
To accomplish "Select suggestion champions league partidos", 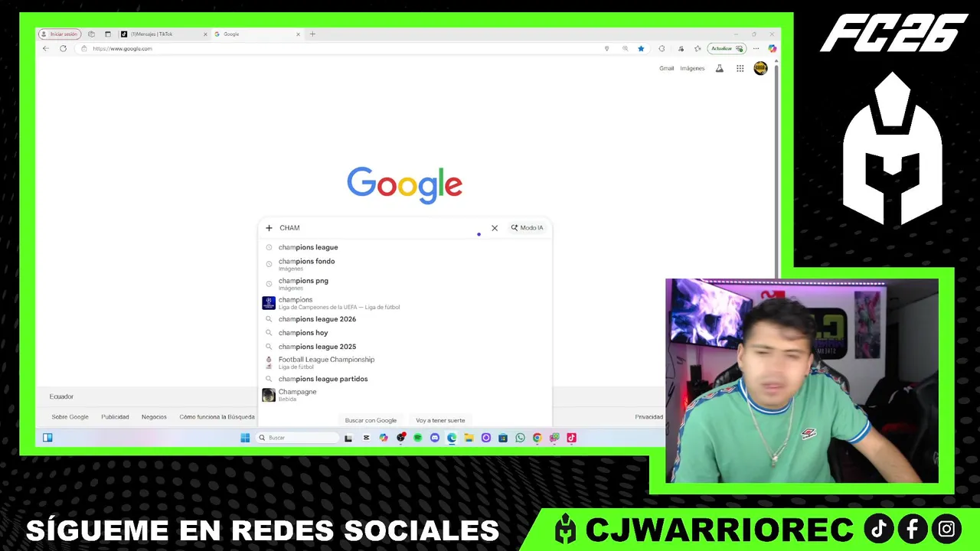I will point(404,379).
